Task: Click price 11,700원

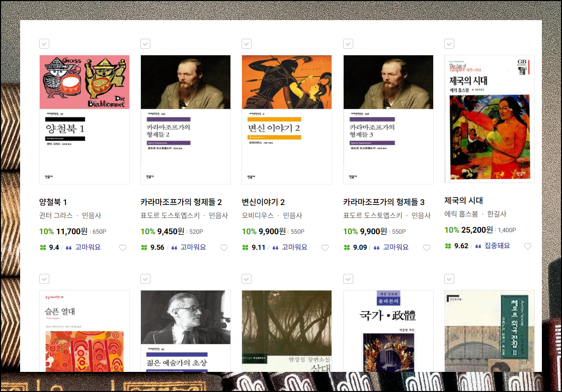Action: coord(71,232)
